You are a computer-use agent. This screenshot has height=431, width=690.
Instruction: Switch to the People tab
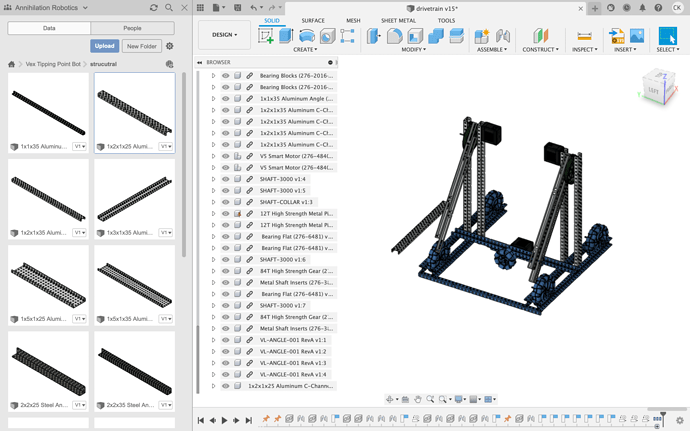[x=132, y=28]
